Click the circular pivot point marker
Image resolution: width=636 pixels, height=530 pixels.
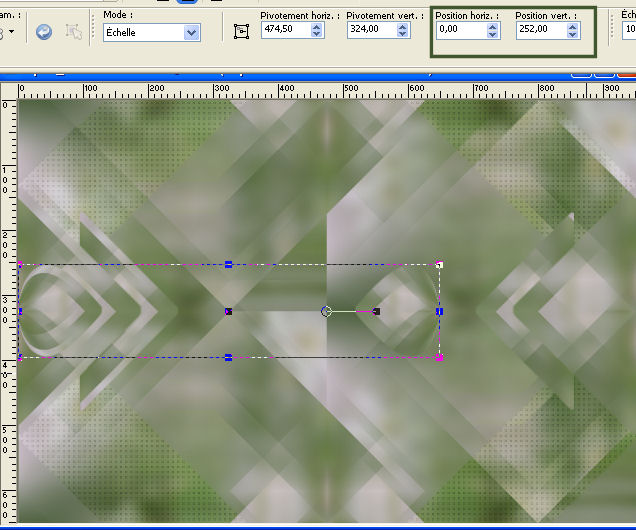pyautogui.click(x=326, y=311)
